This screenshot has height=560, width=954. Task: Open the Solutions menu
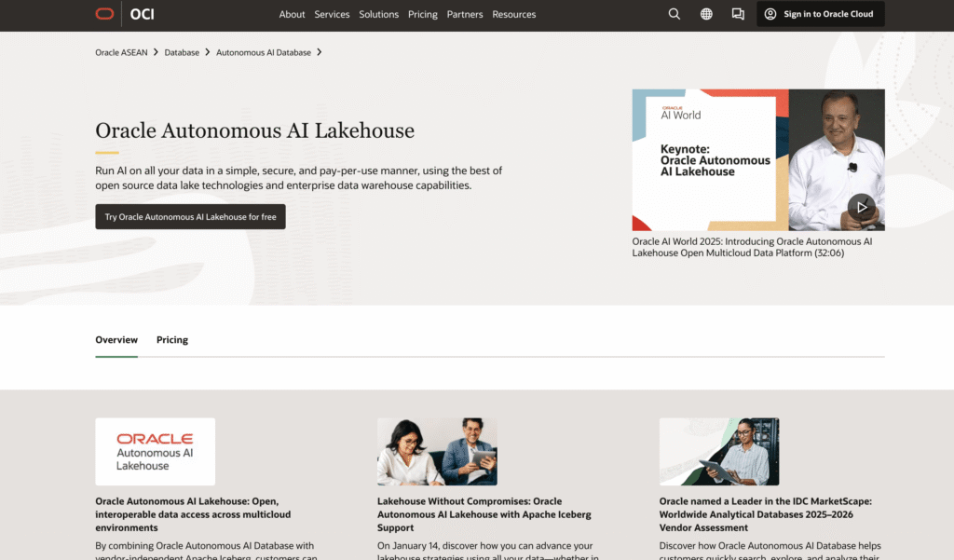pos(378,14)
